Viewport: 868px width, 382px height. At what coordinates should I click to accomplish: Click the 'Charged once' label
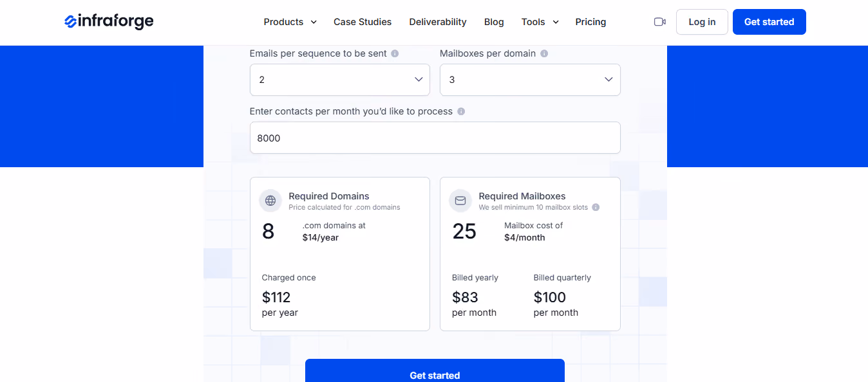(x=288, y=278)
